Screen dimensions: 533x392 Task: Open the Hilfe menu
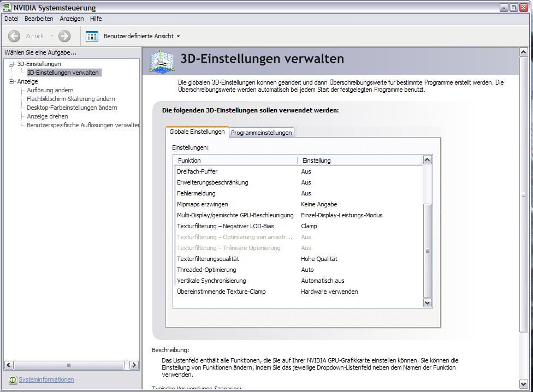pos(96,19)
